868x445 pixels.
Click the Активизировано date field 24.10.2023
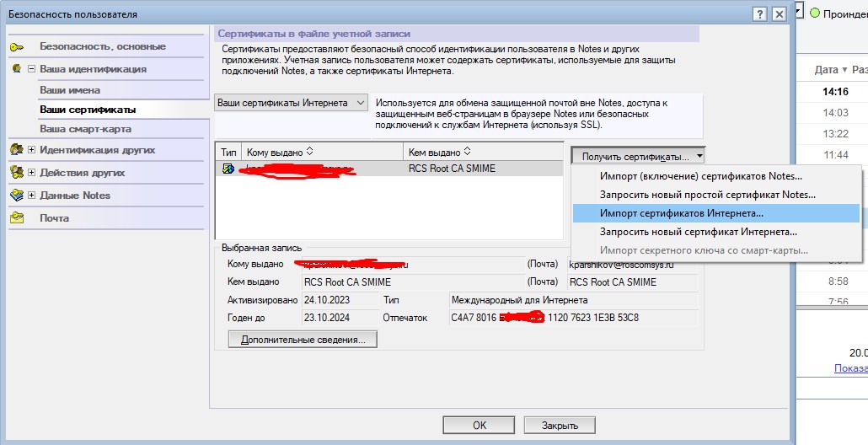[341, 300]
